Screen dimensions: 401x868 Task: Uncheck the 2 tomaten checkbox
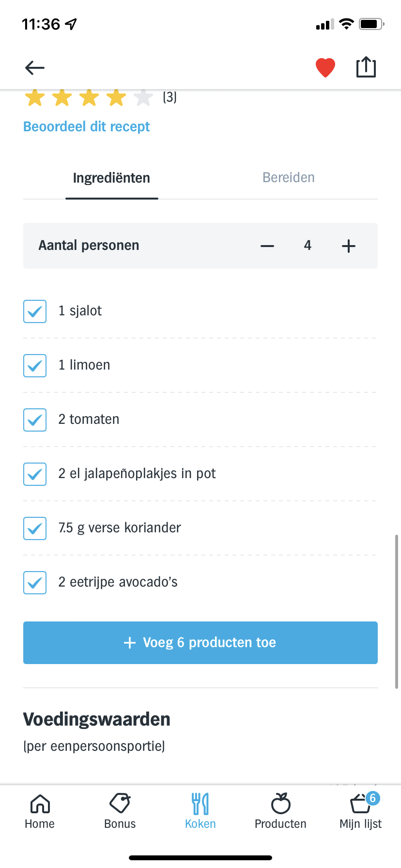35,420
